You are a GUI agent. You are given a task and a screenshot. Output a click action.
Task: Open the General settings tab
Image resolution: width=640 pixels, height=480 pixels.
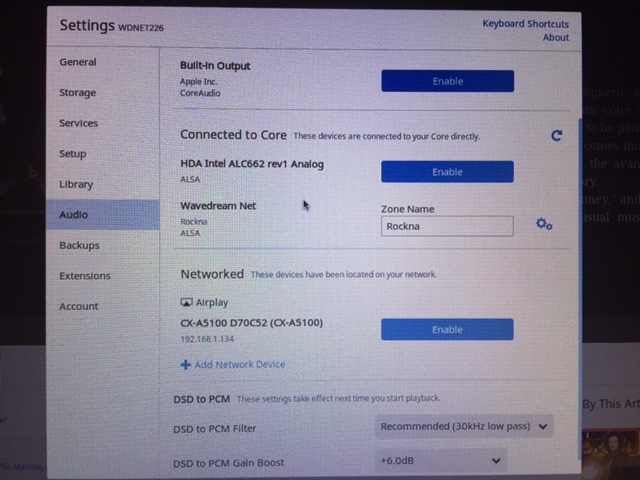point(78,62)
